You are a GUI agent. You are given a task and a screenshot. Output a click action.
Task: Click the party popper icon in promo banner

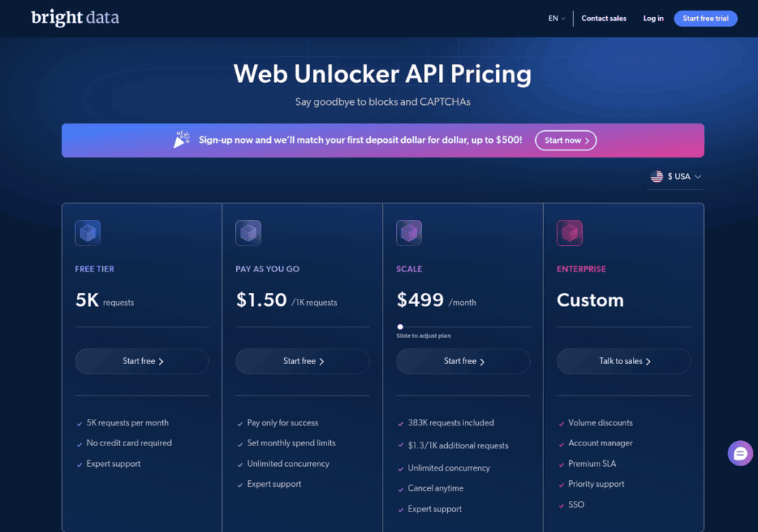[181, 140]
